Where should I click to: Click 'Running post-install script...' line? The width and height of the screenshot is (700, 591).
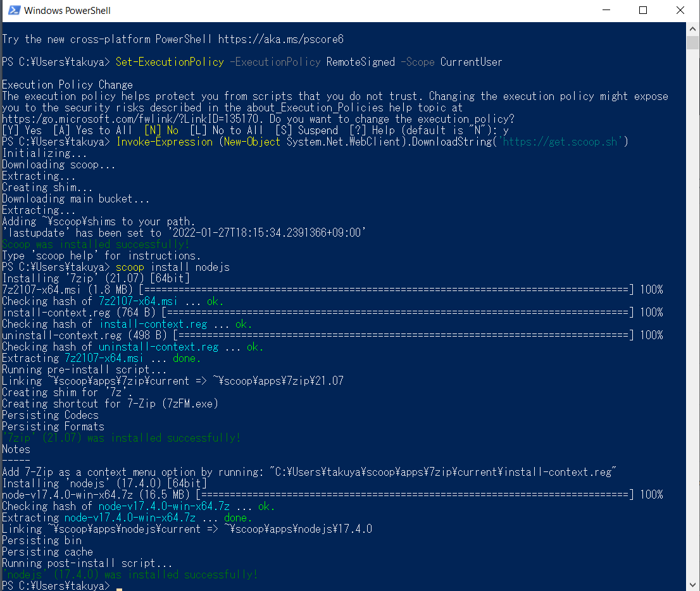[87, 563]
